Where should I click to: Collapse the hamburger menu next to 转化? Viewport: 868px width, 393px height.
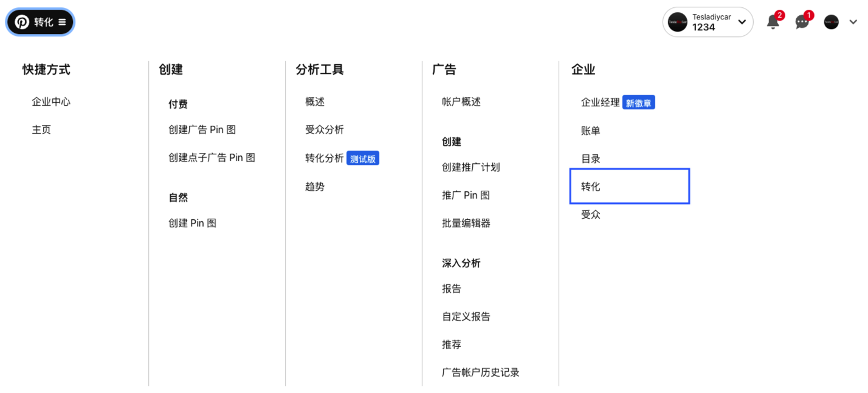(x=62, y=22)
